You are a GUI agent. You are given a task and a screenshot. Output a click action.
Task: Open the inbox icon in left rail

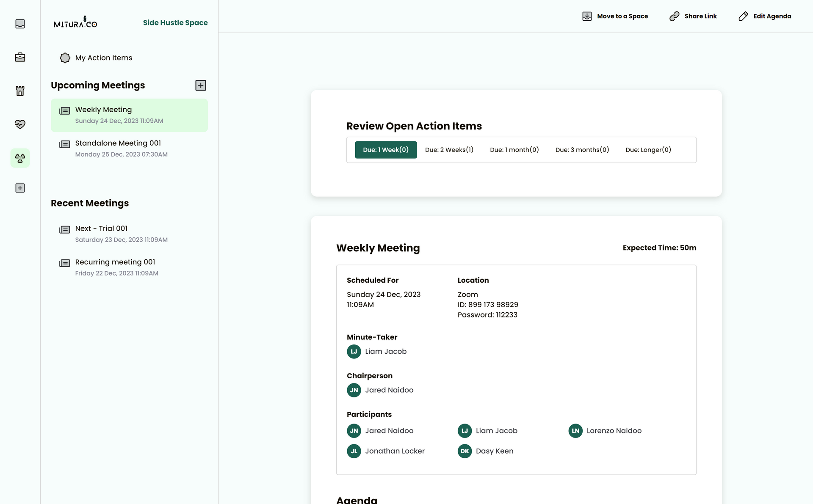click(20, 24)
